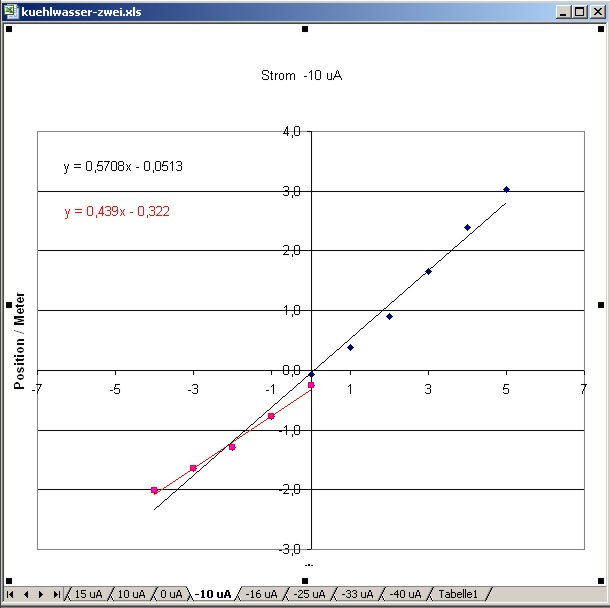Switch to the 15 uA sheet tab
The height and width of the screenshot is (608, 610).
click(88, 594)
